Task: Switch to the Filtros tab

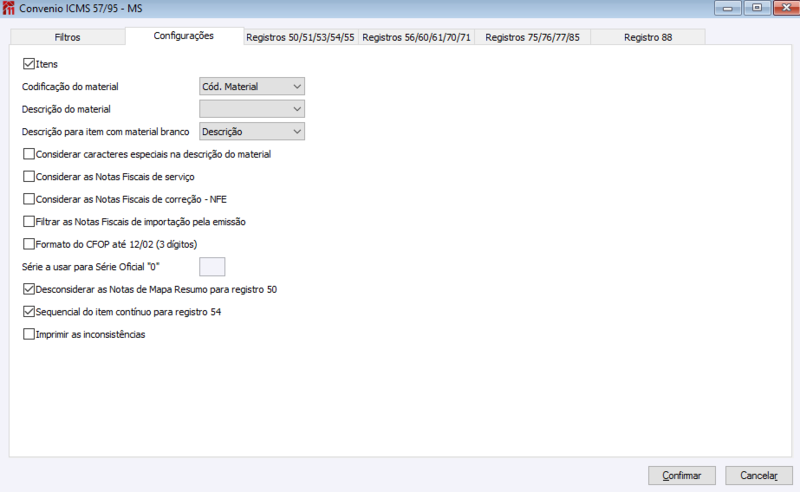Action: tap(67, 37)
